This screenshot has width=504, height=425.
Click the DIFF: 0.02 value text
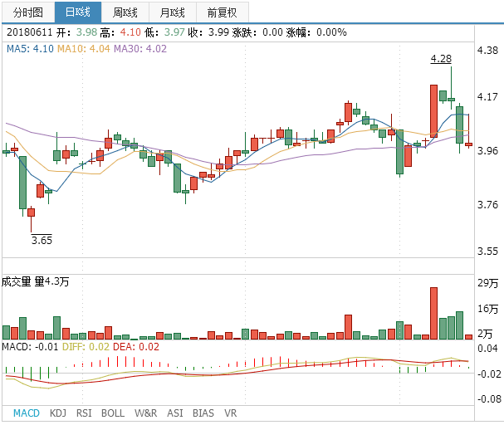(x=86, y=347)
